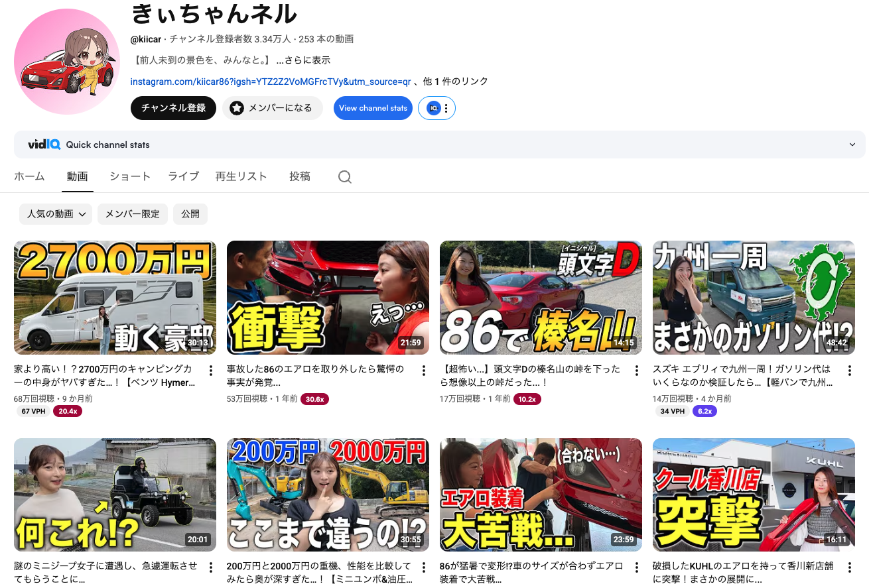Open options menu for 重機 comparison video
The height and width of the screenshot is (588, 869).
(423, 568)
